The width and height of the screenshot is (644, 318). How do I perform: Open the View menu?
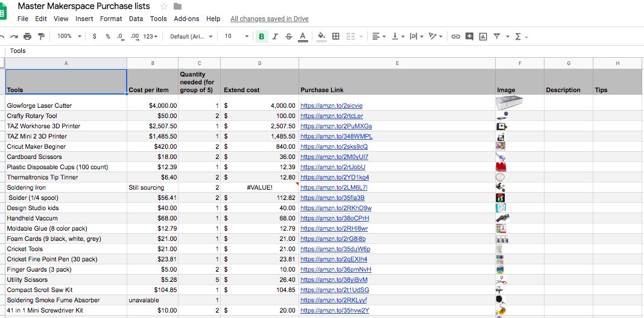coord(61,19)
